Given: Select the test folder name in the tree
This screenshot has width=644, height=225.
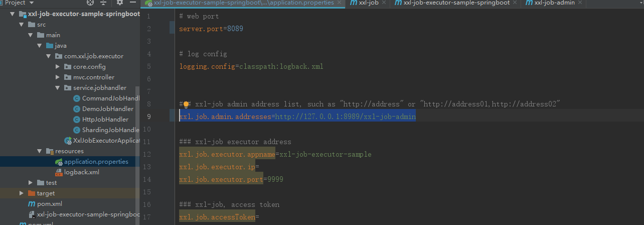Looking at the screenshot, I should coord(51,183).
